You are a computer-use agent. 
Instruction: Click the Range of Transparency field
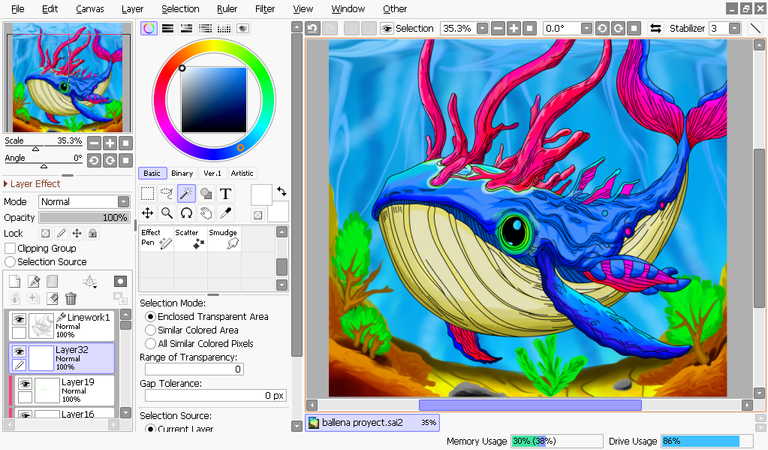coord(194,369)
